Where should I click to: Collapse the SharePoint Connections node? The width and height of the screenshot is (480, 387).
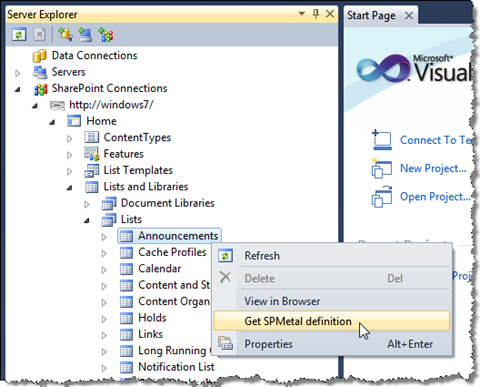pos(18,89)
